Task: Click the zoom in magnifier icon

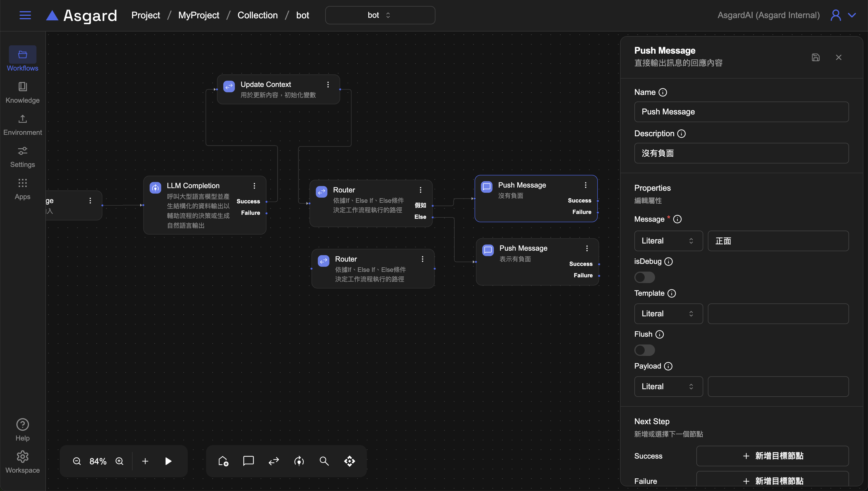Action: tap(119, 461)
